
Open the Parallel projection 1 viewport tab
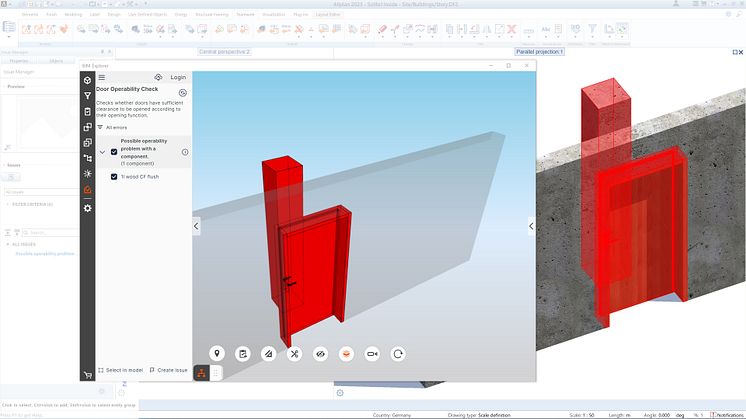540,51
